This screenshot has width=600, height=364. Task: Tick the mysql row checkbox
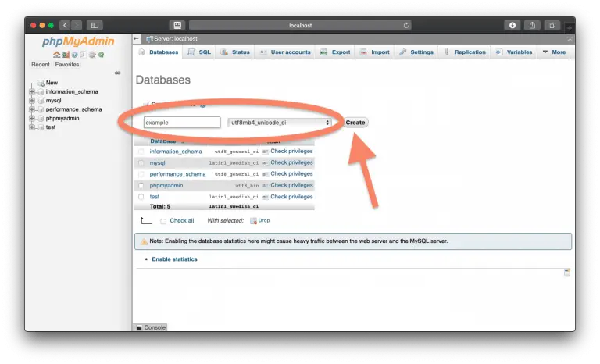click(141, 163)
